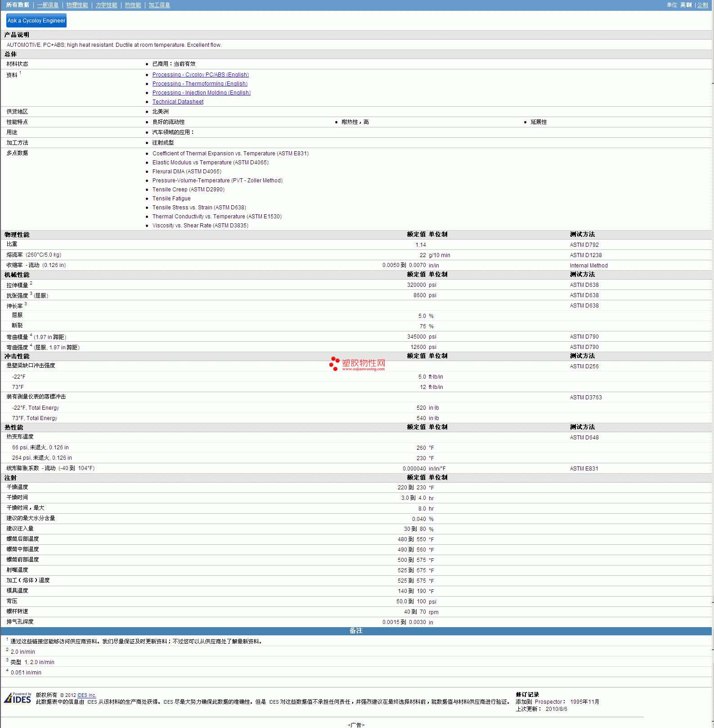The width and height of the screenshot is (714, 728).
Task: Click the Powered by IDES logo
Action: point(18,698)
